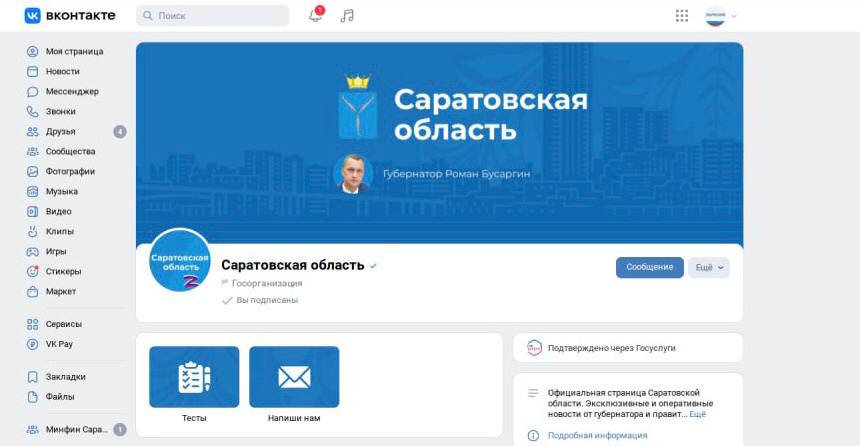Screen dimensions: 860x446
Task: Open the Напиши нам envelope tile
Action: click(x=294, y=377)
